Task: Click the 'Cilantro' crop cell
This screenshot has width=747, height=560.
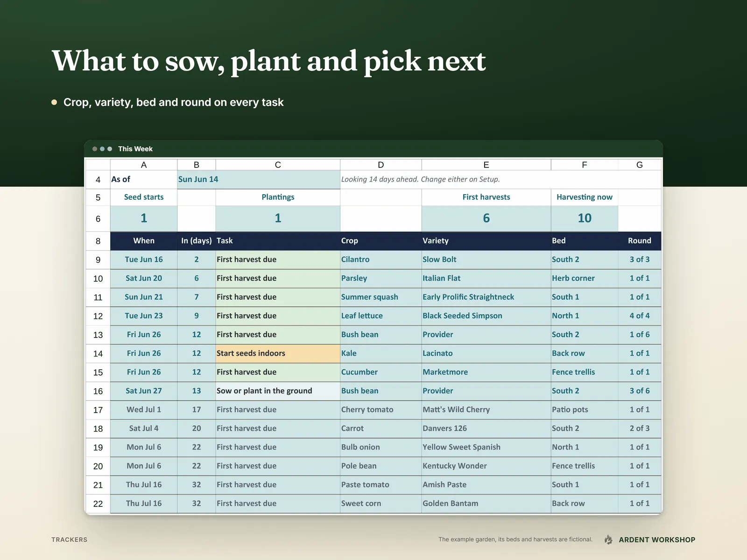Action: point(381,260)
